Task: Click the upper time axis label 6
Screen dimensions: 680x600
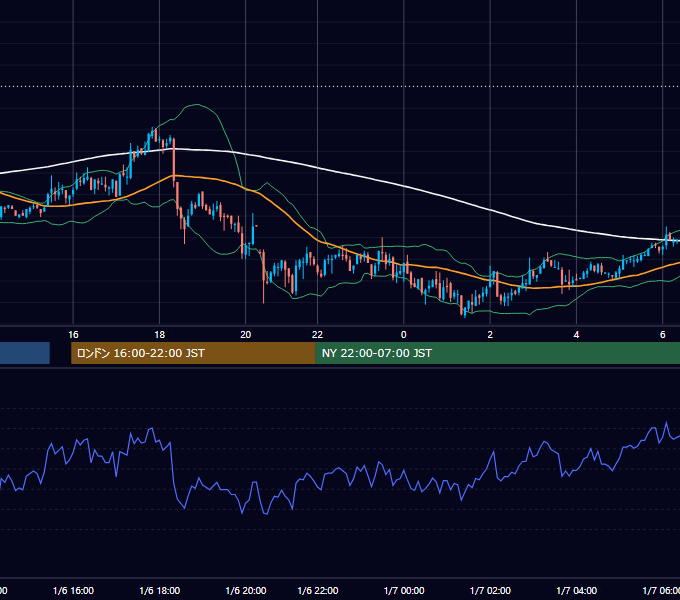Action: [x=662, y=335]
